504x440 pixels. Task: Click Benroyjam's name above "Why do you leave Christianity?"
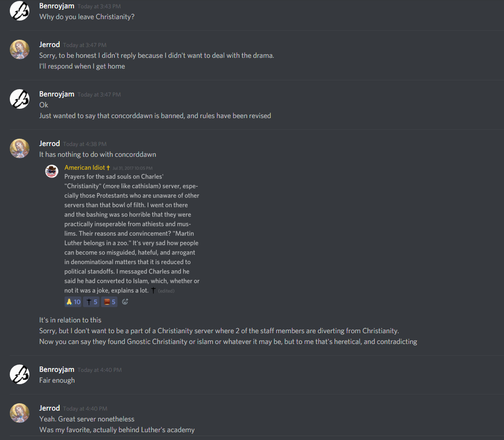[x=57, y=6]
